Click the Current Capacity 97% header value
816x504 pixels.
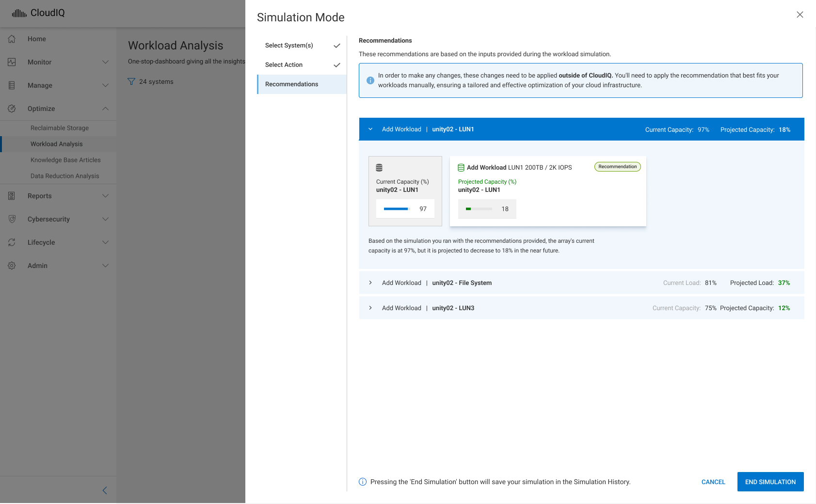click(x=704, y=130)
